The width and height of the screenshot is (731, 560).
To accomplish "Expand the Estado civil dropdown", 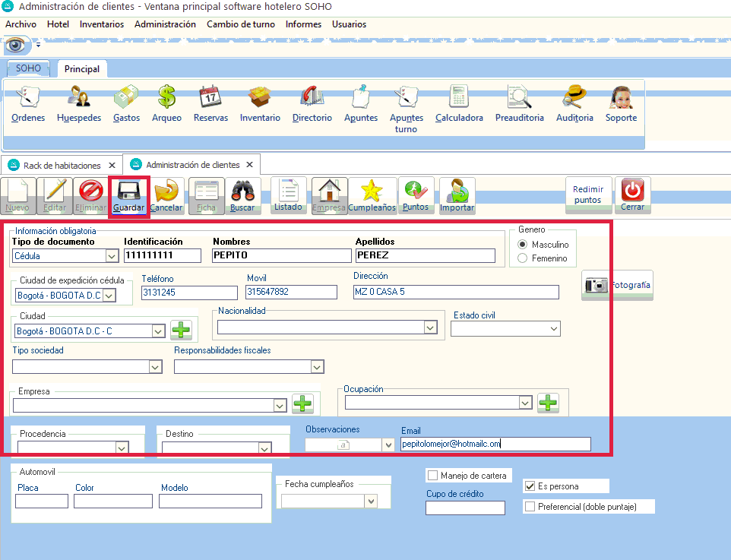I will [x=552, y=329].
